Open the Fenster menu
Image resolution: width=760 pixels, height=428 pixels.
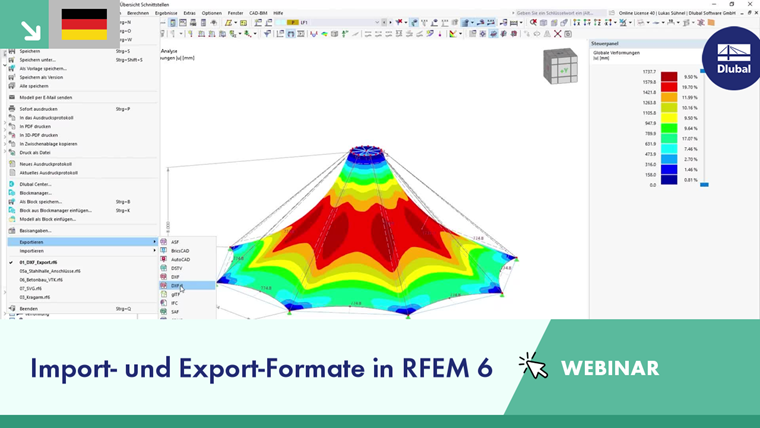[x=236, y=13]
